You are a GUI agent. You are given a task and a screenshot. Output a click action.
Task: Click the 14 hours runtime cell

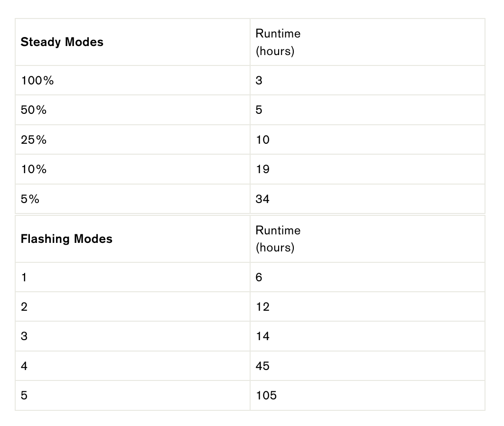[x=262, y=336]
